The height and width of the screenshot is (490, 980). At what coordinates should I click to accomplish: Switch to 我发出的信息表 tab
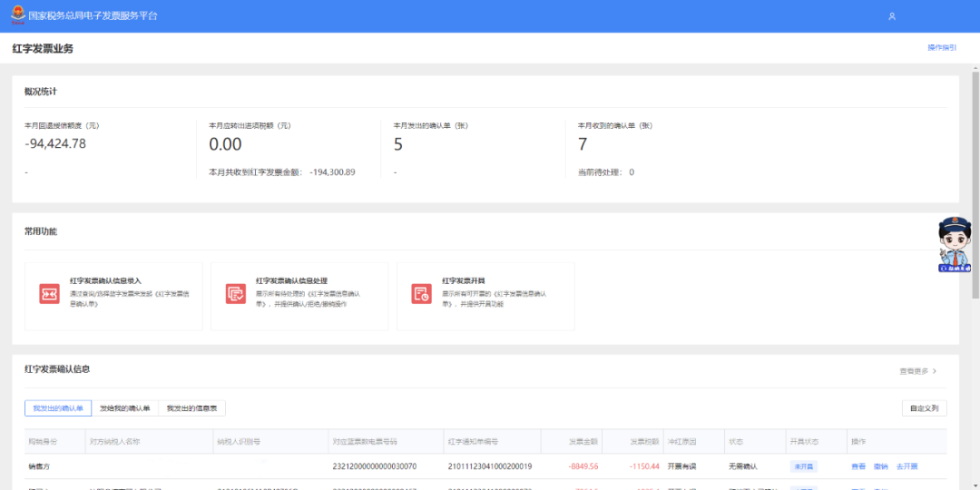click(191, 408)
